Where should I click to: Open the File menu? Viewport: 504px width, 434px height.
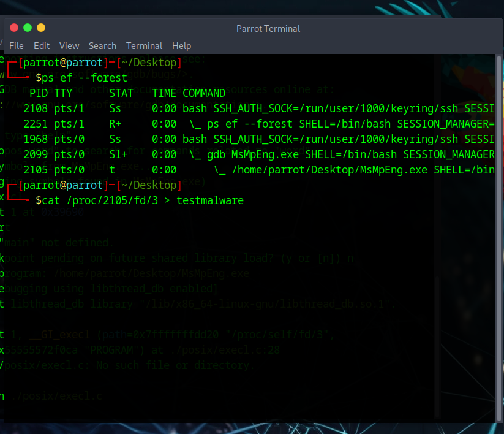tap(17, 46)
